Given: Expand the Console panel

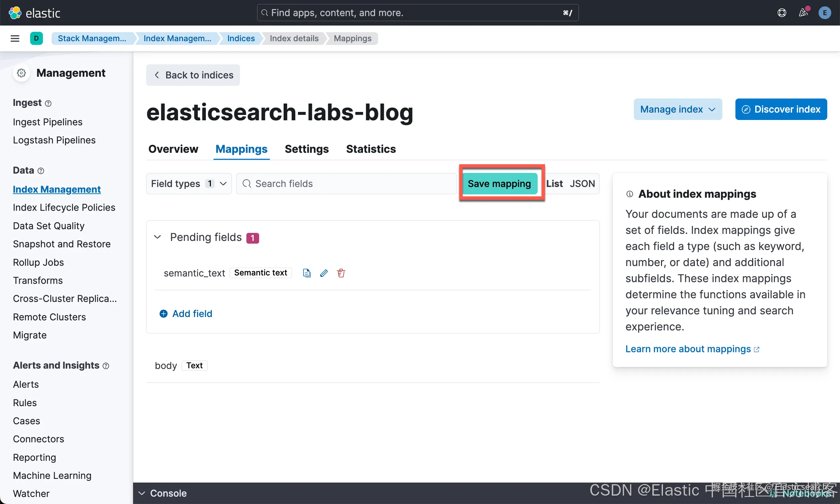Looking at the screenshot, I should (x=162, y=493).
